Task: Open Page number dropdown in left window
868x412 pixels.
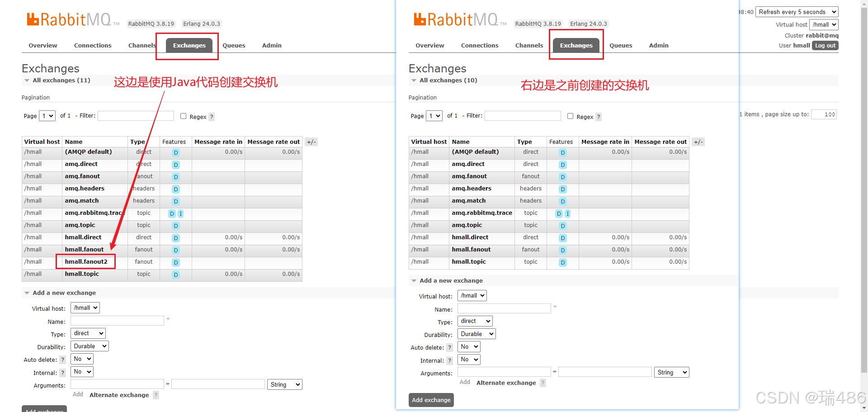Action: [47, 116]
